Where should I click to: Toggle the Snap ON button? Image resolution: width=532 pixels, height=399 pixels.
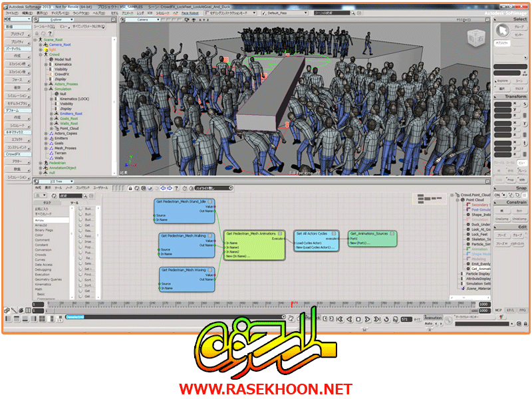click(497, 195)
